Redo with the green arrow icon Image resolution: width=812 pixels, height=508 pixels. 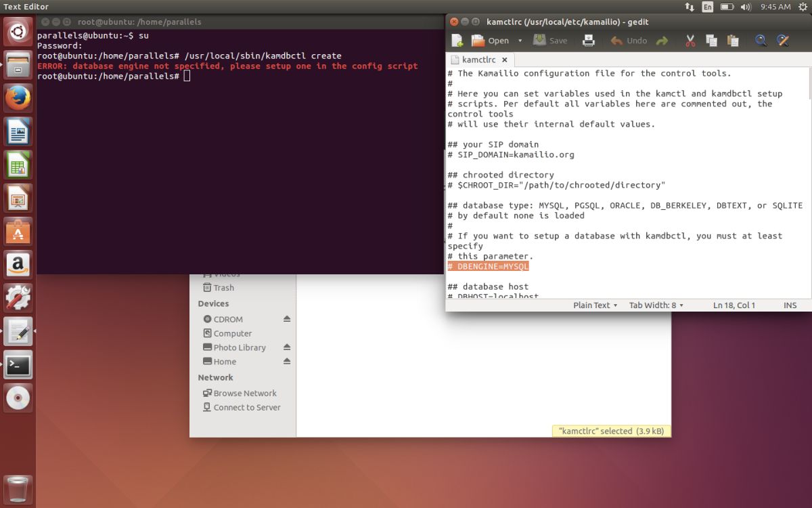pyautogui.click(x=662, y=41)
